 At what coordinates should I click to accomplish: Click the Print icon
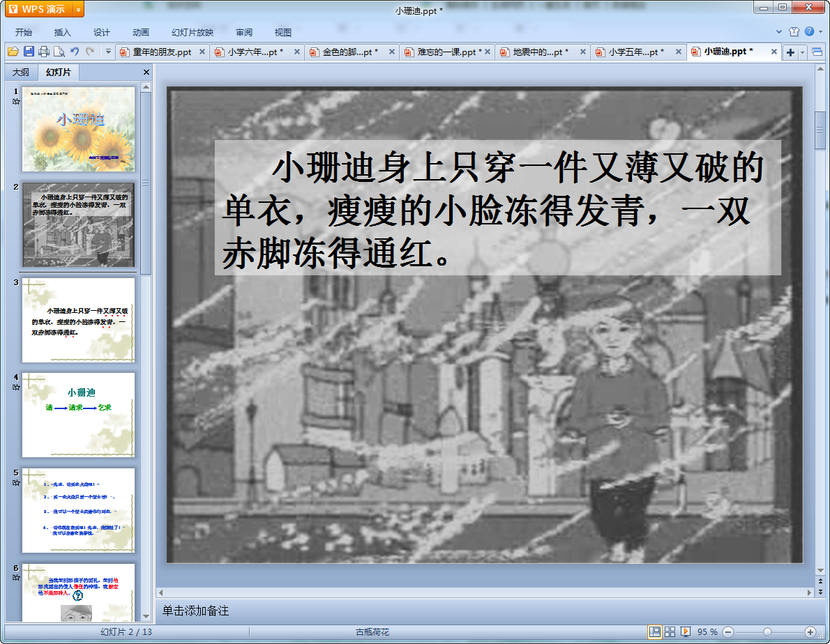[44, 52]
